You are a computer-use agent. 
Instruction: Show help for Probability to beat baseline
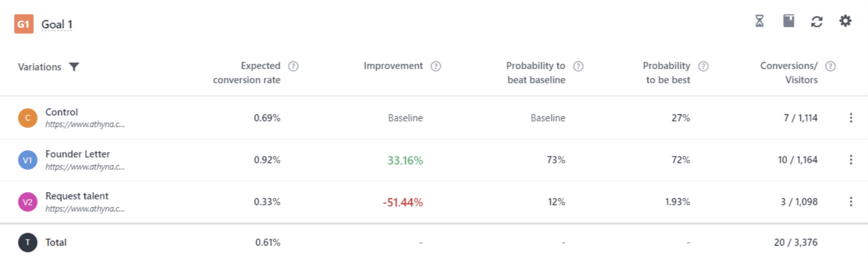[x=578, y=66]
